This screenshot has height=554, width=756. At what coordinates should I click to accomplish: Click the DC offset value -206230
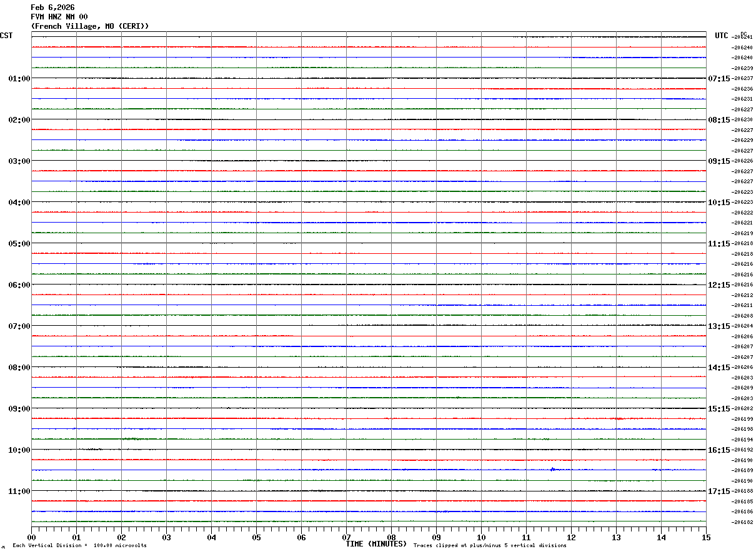tap(742, 119)
